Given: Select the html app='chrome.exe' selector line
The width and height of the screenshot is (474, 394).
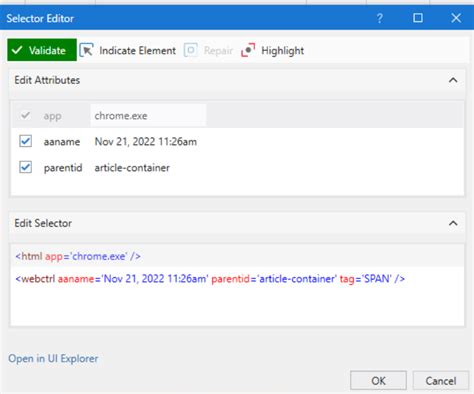Looking at the screenshot, I should (x=78, y=256).
